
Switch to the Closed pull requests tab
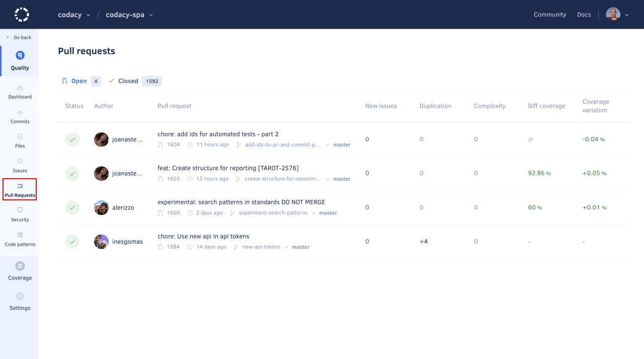pos(128,81)
